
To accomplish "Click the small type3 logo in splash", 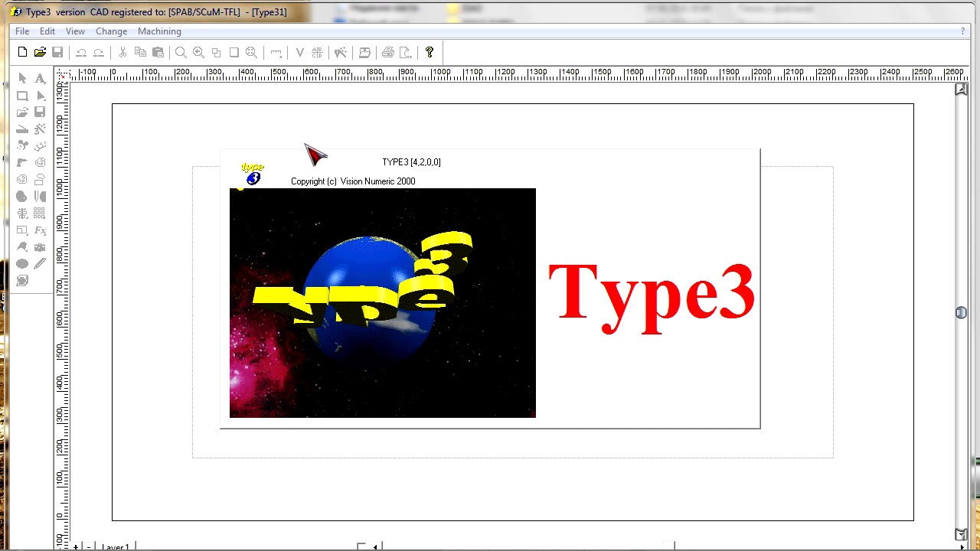I will (x=251, y=174).
